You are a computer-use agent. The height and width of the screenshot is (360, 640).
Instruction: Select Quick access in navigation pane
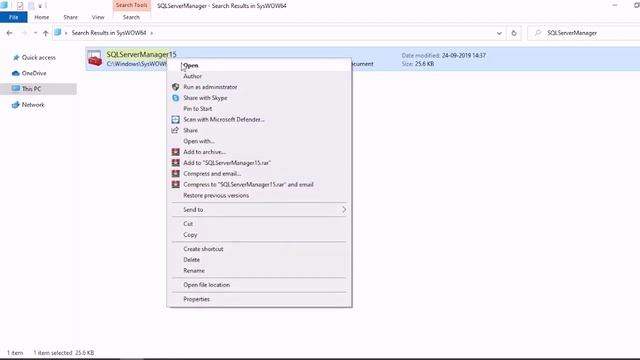[39, 58]
